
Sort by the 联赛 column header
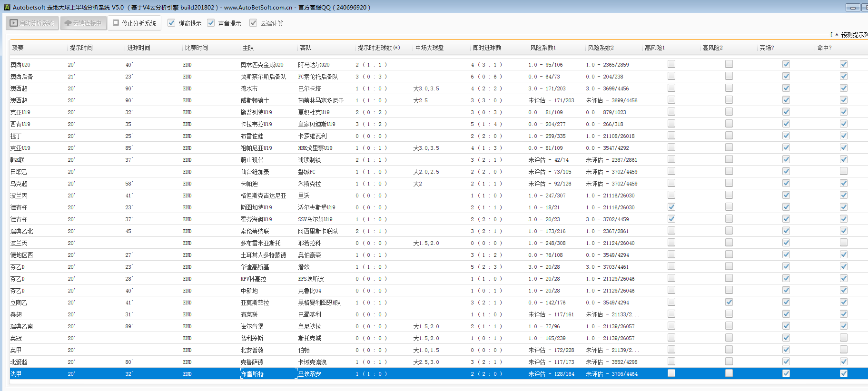(x=18, y=48)
